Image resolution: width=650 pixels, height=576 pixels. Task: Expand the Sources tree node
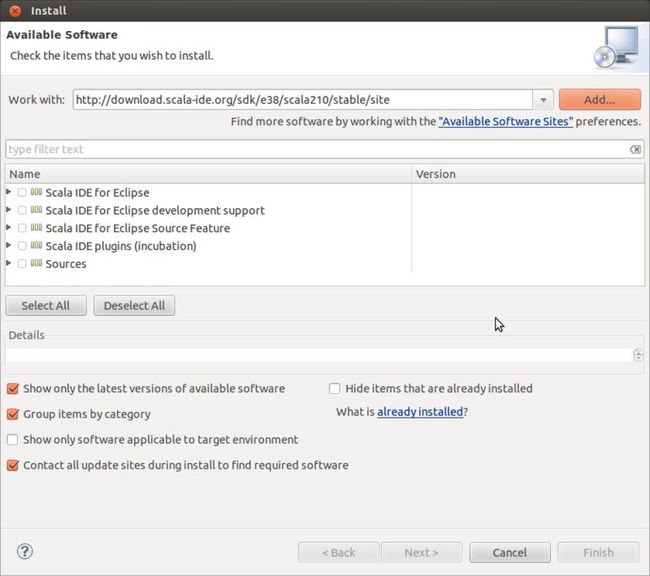9,263
